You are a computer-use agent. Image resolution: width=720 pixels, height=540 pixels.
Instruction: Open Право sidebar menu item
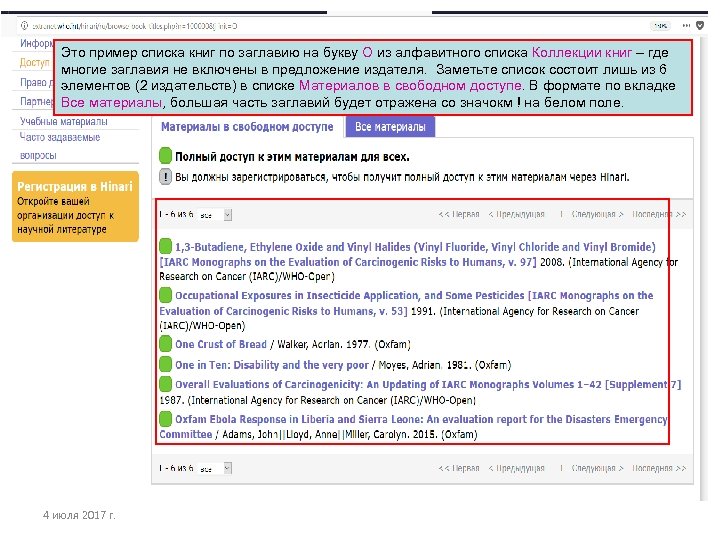(x=36, y=82)
